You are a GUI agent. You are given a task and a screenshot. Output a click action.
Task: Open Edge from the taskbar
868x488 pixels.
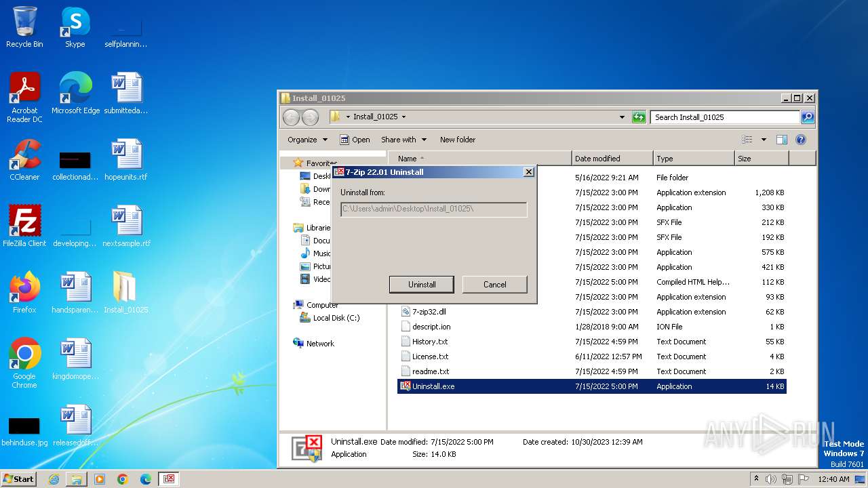tap(146, 479)
